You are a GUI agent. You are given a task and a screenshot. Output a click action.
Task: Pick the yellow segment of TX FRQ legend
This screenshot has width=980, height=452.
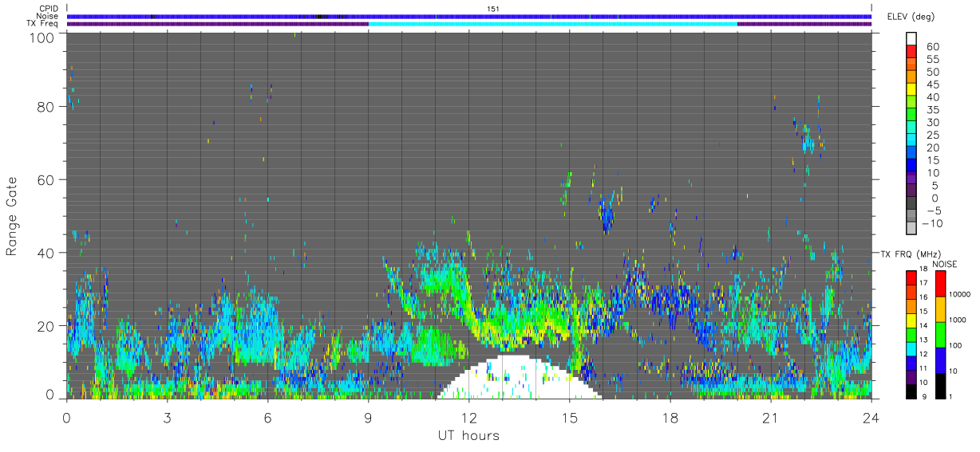910,319
